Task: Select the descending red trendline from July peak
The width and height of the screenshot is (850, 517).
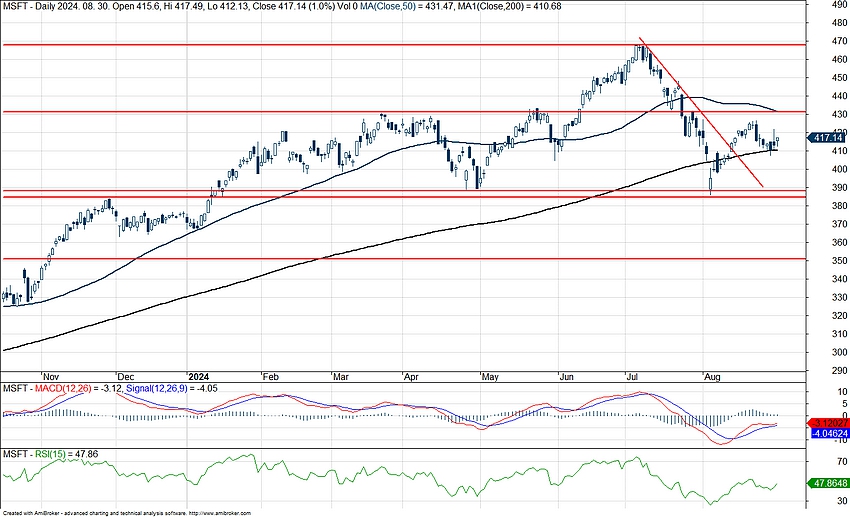Action: coord(701,113)
